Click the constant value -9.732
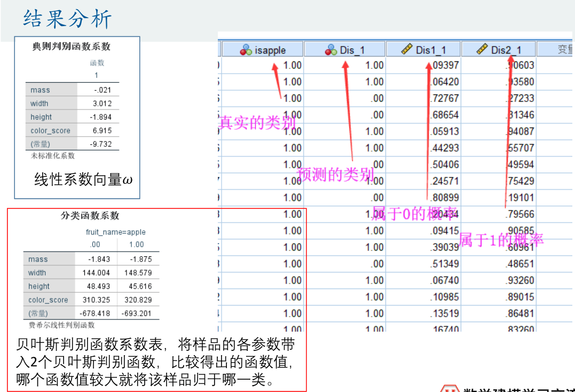 point(101,144)
